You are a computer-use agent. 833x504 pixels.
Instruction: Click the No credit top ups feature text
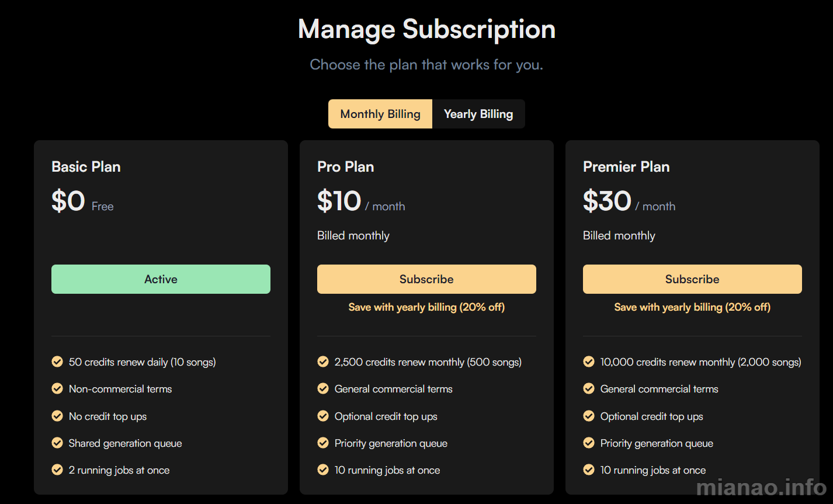107,416
